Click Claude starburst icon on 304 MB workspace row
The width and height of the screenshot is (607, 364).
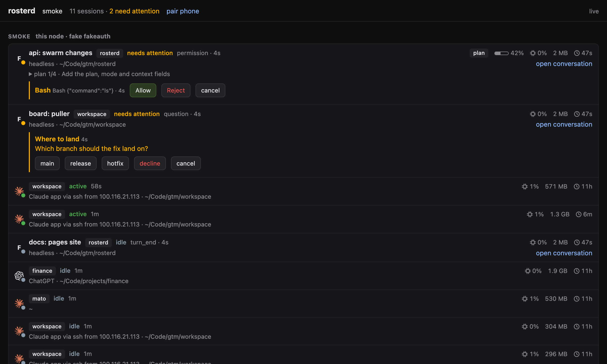tap(19, 331)
